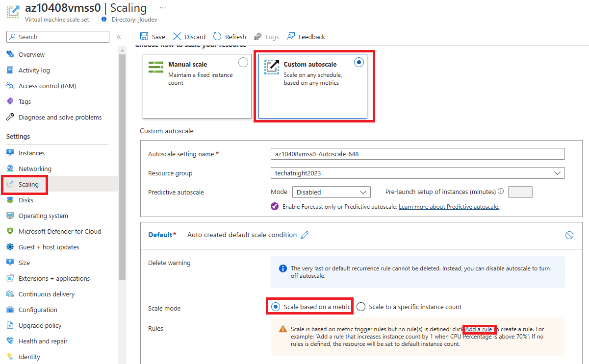The image size is (589, 364).
Task: Click the Feedback person icon
Action: coord(291,37)
